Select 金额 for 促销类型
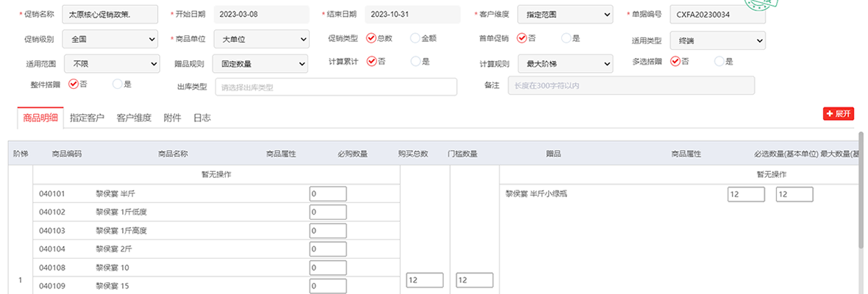The image size is (868, 294). pyautogui.click(x=416, y=38)
